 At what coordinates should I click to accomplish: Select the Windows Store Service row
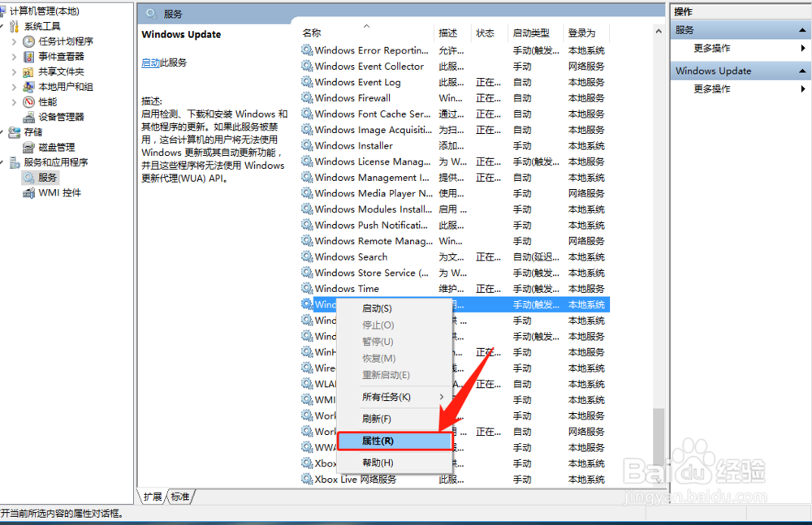pyautogui.click(x=455, y=273)
